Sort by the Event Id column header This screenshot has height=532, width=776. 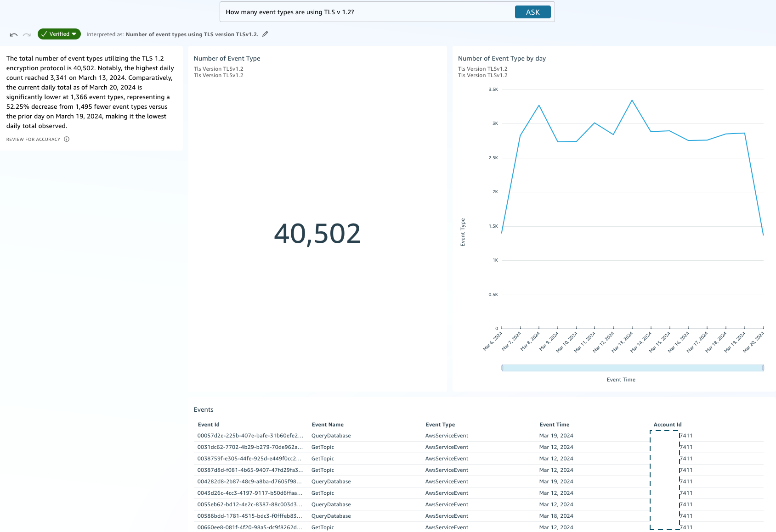pos(209,425)
